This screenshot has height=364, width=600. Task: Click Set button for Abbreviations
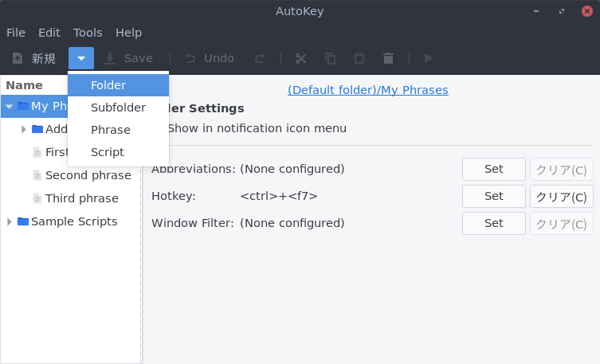(493, 169)
